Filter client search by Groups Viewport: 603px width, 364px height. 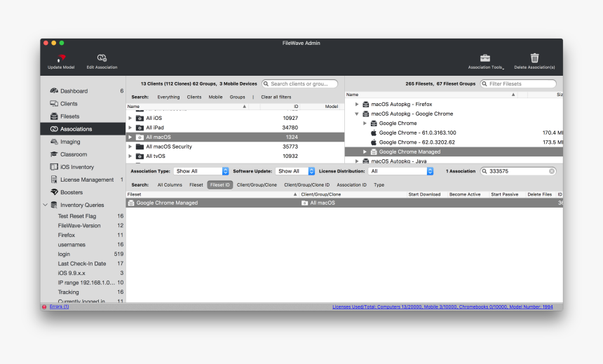[237, 97]
